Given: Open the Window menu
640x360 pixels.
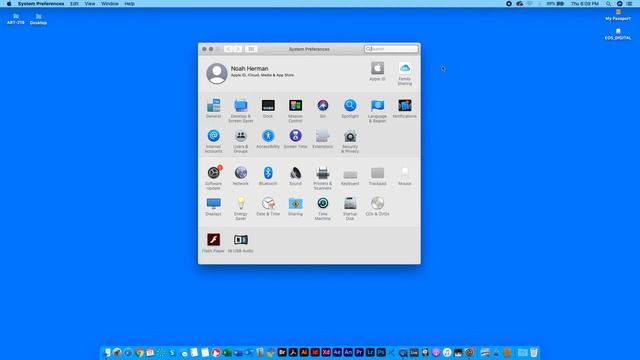Looking at the screenshot, I should pyautogui.click(x=110, y=4).
